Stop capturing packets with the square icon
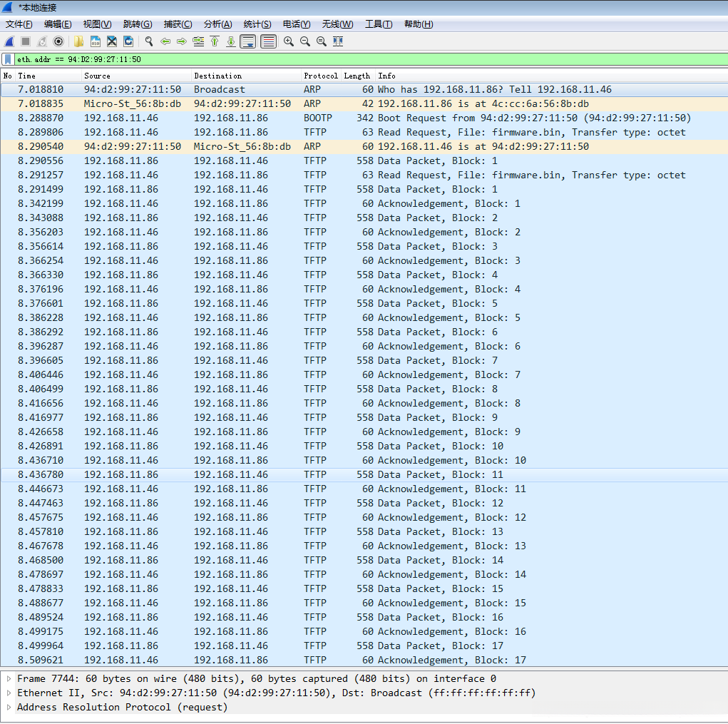The width and height of the screenshot is (728, 724). pos(26,42)
